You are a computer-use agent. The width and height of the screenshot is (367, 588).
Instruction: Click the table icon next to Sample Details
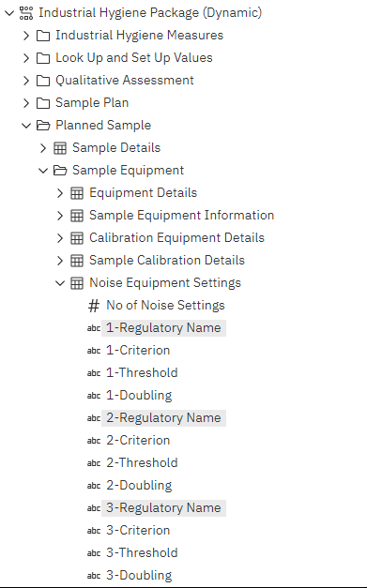point(60,148)
